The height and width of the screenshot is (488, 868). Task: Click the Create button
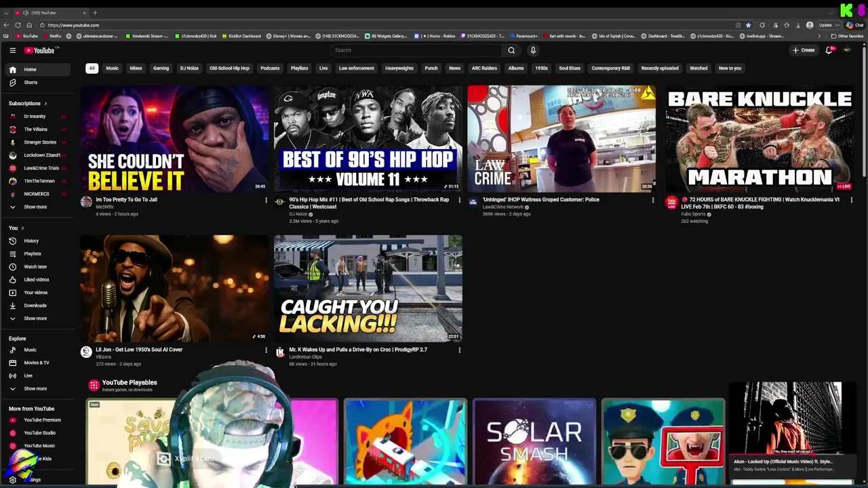[804, 50]
